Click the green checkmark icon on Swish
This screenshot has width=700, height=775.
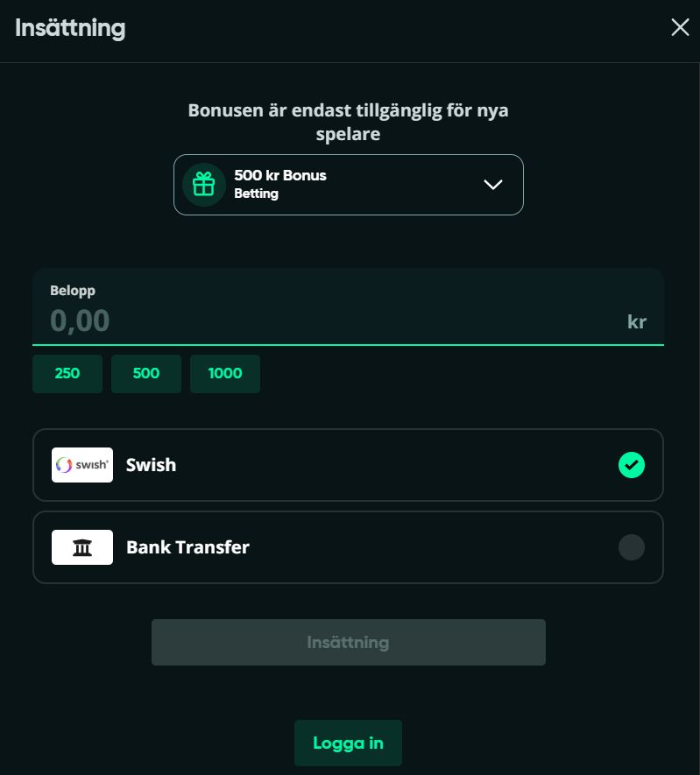pos(632,465)
